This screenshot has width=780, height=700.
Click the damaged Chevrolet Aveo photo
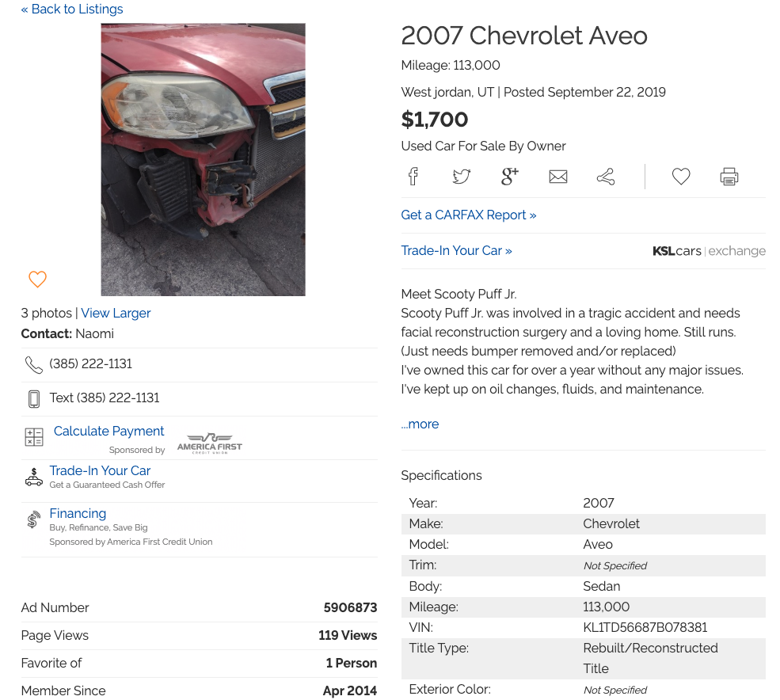tap(203, 160)
